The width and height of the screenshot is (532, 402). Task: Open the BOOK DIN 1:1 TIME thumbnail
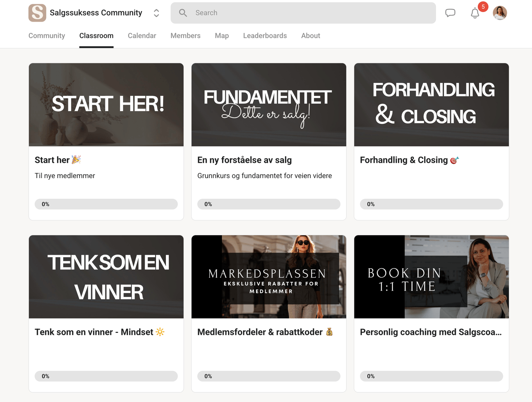point(432,277)
